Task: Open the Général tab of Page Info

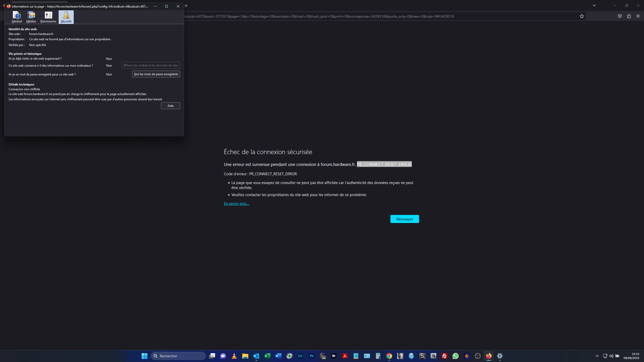Action: pyautogui.click(x=17, y=17)
